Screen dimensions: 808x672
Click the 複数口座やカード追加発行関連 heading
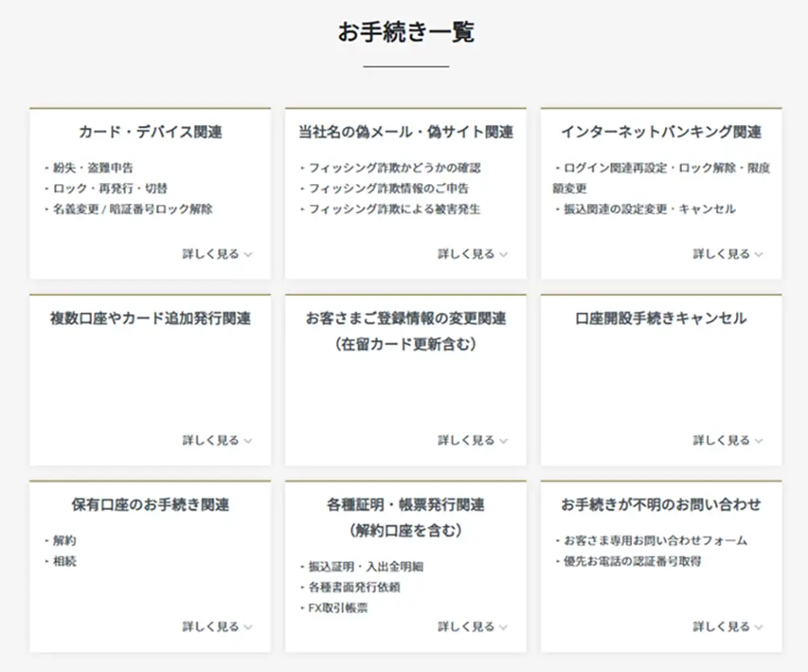pyautogui.click(x=150, y=319)
